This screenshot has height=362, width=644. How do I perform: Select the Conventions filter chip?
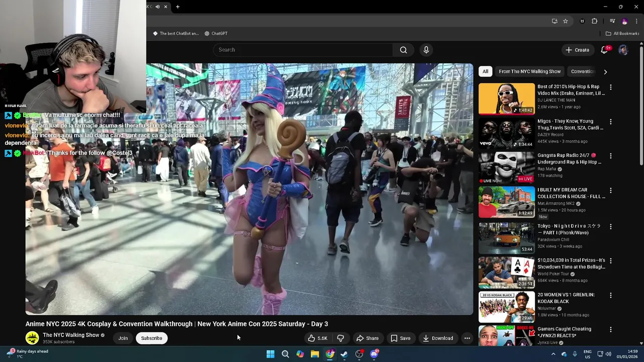583,71
